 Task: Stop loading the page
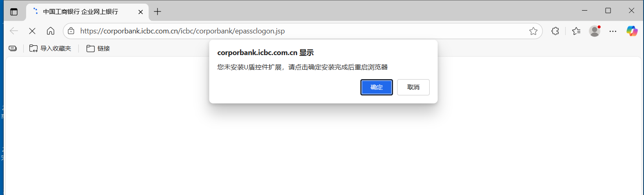pos(32,31)
